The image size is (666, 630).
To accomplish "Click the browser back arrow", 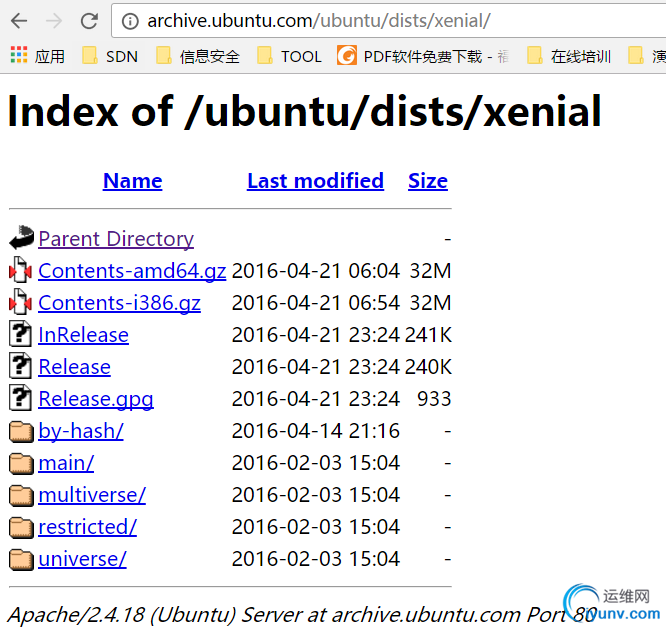I will (x=19, y=20).
